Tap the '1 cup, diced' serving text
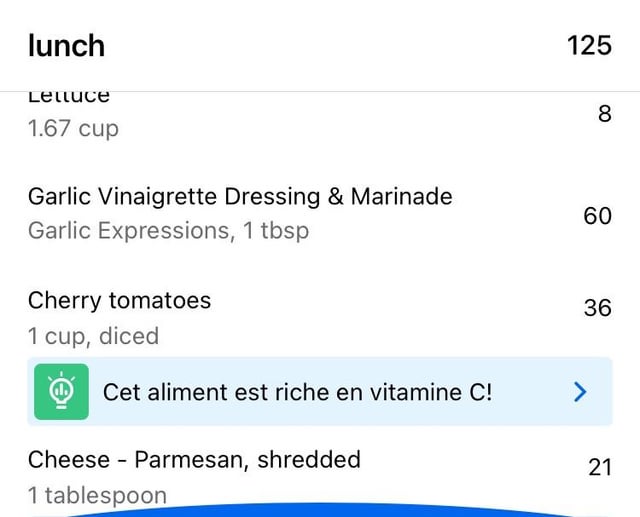This screenshot has width=640, height=517. [x=93, y=337]
